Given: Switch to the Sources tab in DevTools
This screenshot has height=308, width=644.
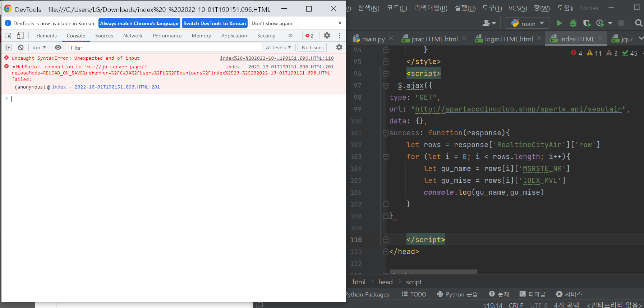Looking at the screenshot, I should tap(104, 36).
